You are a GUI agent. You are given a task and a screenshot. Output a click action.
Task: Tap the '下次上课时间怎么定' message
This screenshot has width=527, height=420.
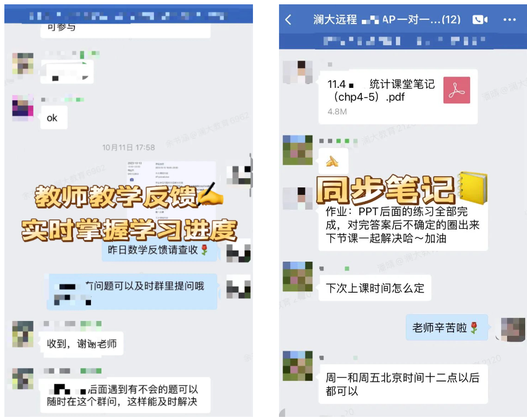tap(375, 288)
